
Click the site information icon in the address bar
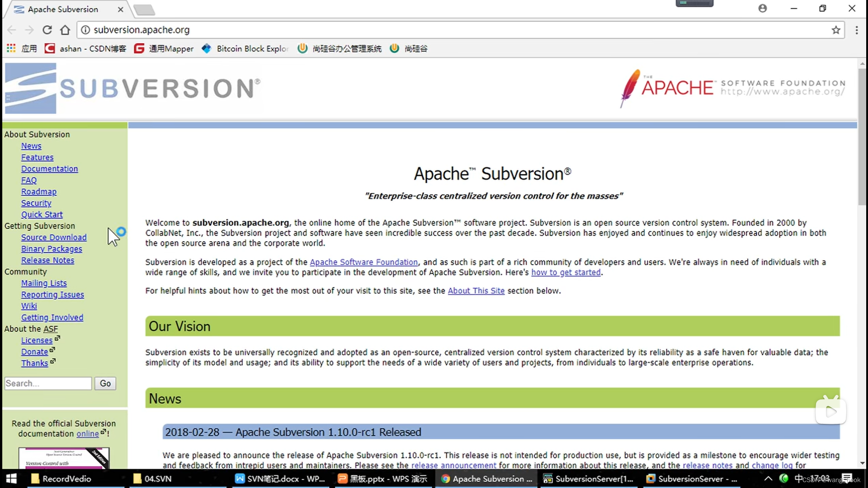point(85,30)
